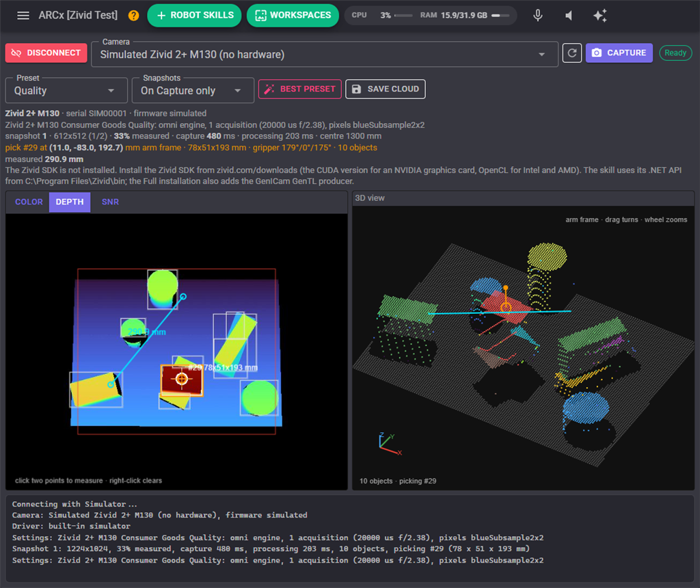Image resolution: width=700 pixels, height=588 pixels.
Task: Click the 'measured 290.9 mm' readout line
Action: [44, 159]
